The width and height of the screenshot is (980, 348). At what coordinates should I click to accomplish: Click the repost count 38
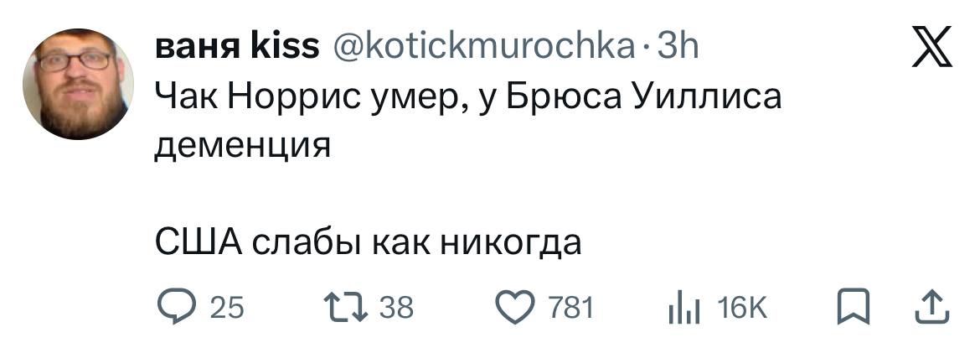[397, 309]
